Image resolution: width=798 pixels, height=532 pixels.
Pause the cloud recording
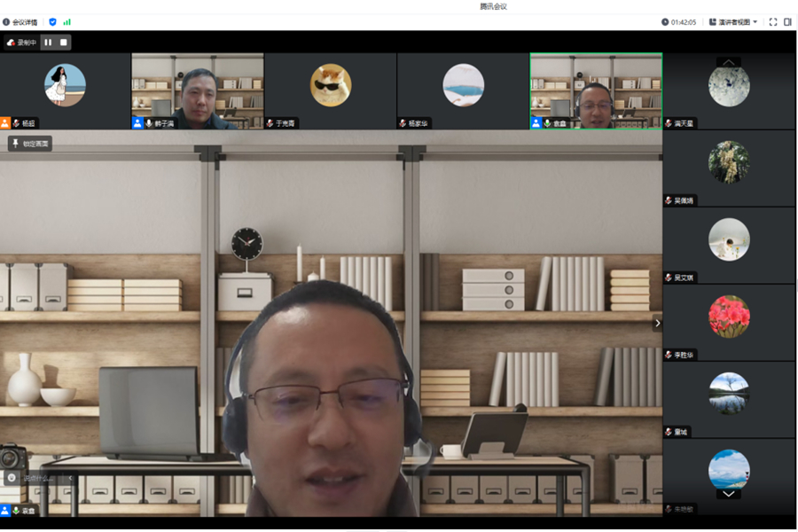pyautogui.click(x=48, y=42)
